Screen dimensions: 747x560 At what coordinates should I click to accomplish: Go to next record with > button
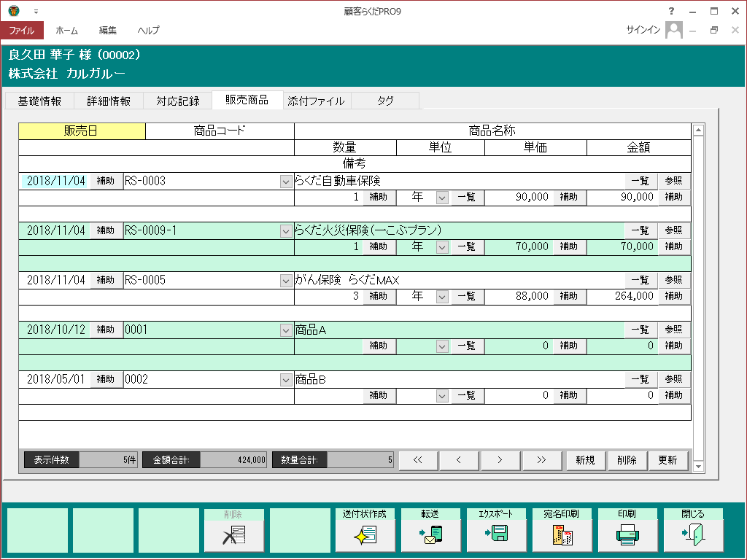coord(500,460)
